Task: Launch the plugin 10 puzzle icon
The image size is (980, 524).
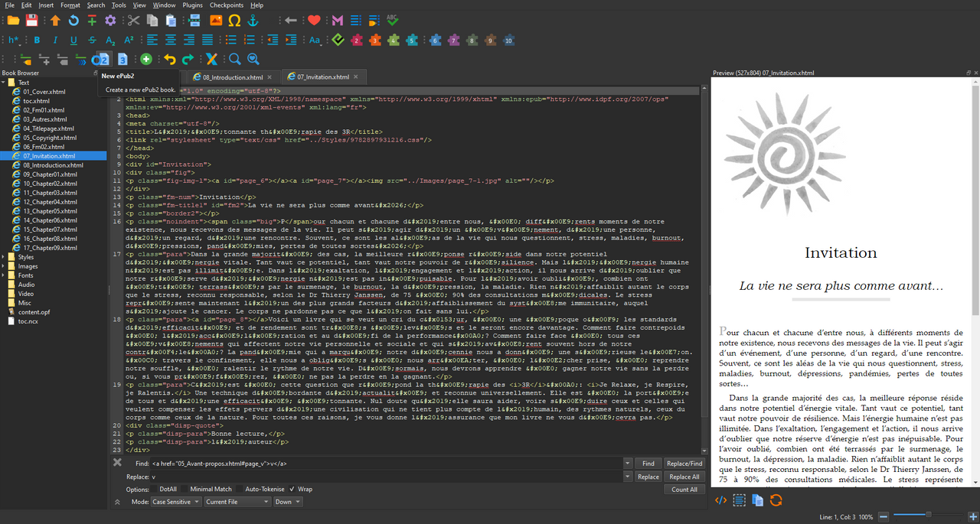Action: tap(508, 40)
